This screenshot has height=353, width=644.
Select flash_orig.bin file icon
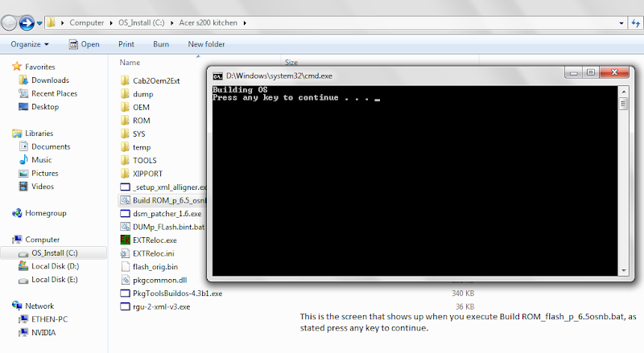125,266
